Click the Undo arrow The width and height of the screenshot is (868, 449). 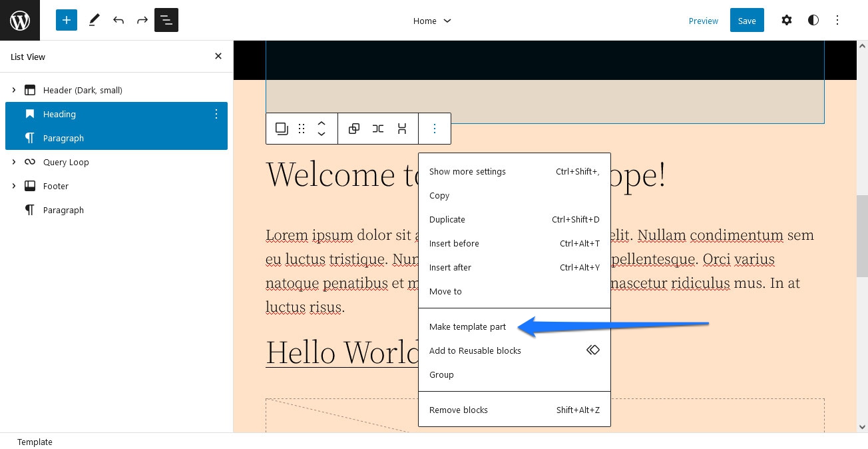pos(118,20)
